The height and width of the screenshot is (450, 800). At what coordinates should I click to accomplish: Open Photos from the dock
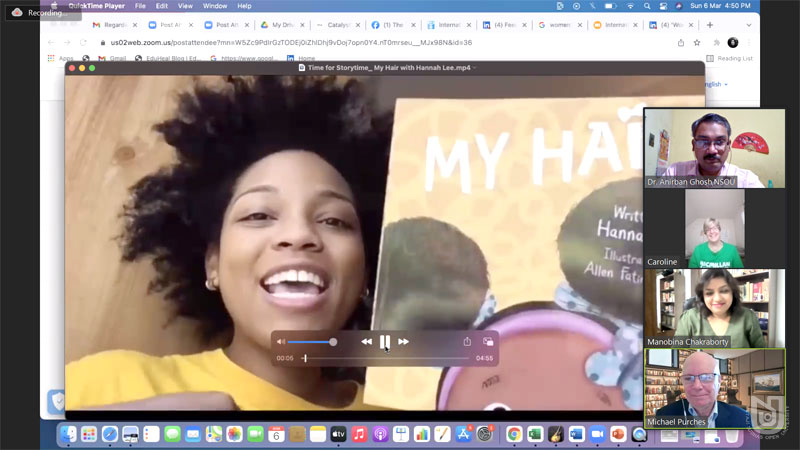(234, 434)
